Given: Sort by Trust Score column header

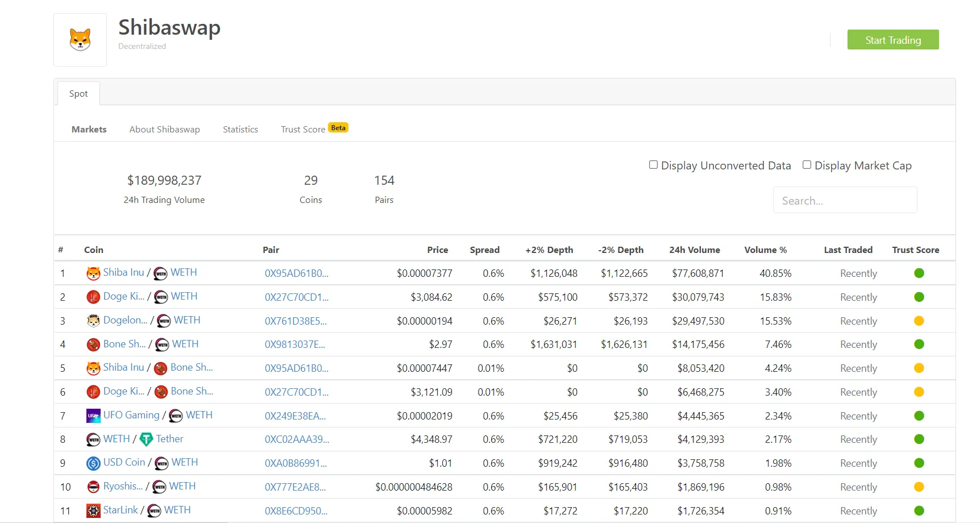Looking at the screenshot, I should click(x=916, y=250).
